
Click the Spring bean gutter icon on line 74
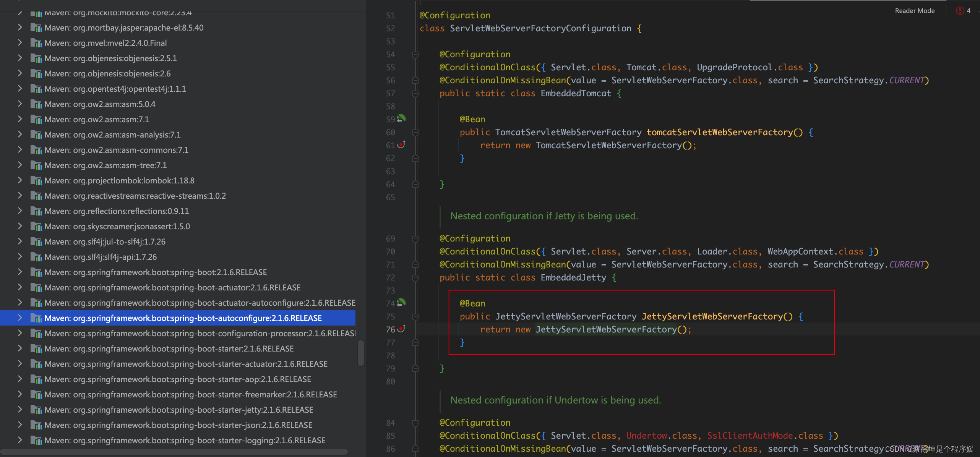click(401, 303)
